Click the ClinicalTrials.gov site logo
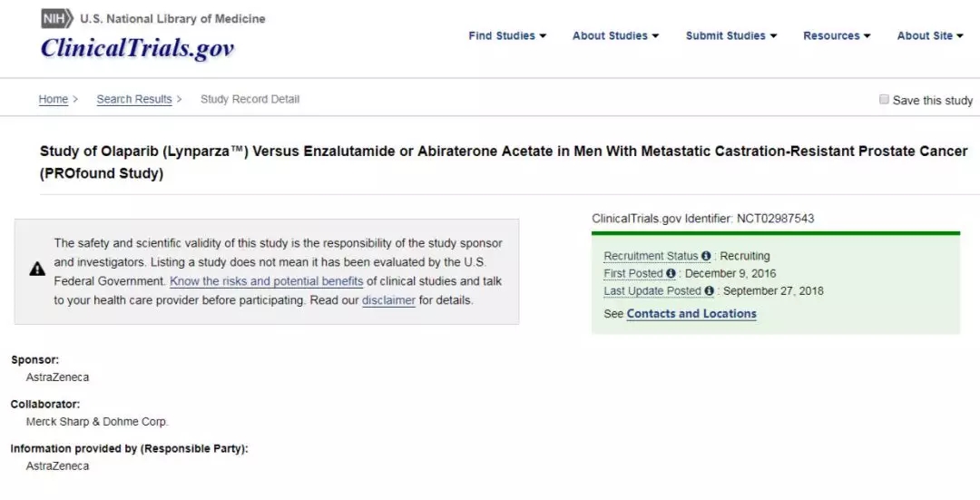Viewport: 980px width, 500px height. coord(137,48)
